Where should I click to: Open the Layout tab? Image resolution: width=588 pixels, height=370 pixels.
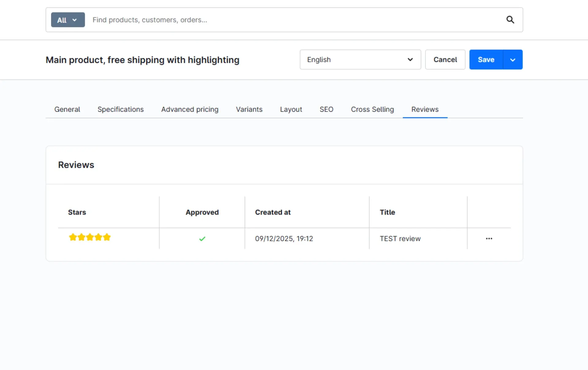291,109
